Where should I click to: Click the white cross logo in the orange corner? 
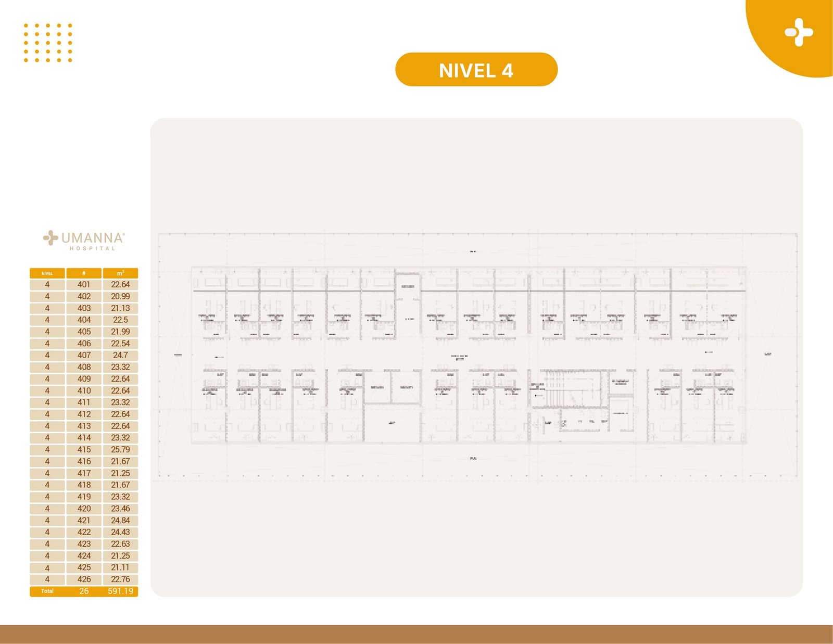click(799, 32)
